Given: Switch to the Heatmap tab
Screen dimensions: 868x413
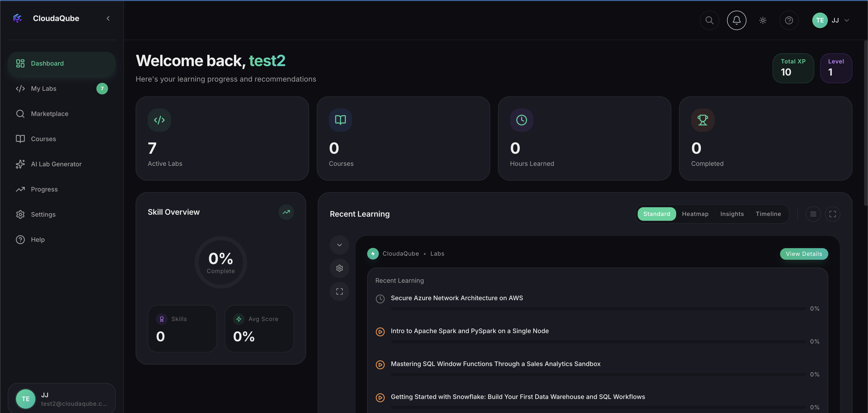Looking at the screenshot, I should point(695,214).
